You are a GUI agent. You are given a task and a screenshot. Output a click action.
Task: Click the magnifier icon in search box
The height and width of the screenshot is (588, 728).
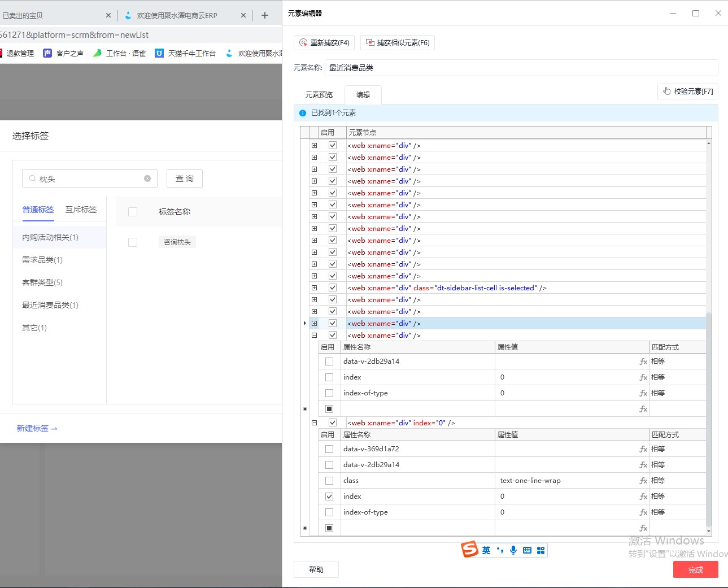32,178
